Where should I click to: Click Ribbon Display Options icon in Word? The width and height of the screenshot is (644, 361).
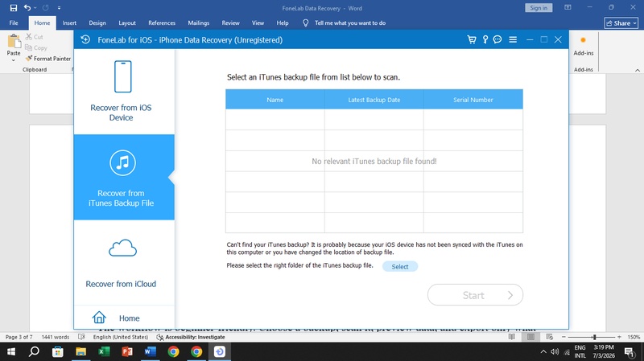[568, 7]
